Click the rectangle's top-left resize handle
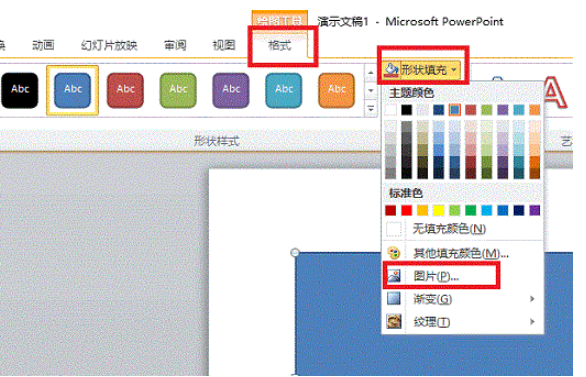Image resolution: width=586 pixels, height=377 pixels. [295, 253]
